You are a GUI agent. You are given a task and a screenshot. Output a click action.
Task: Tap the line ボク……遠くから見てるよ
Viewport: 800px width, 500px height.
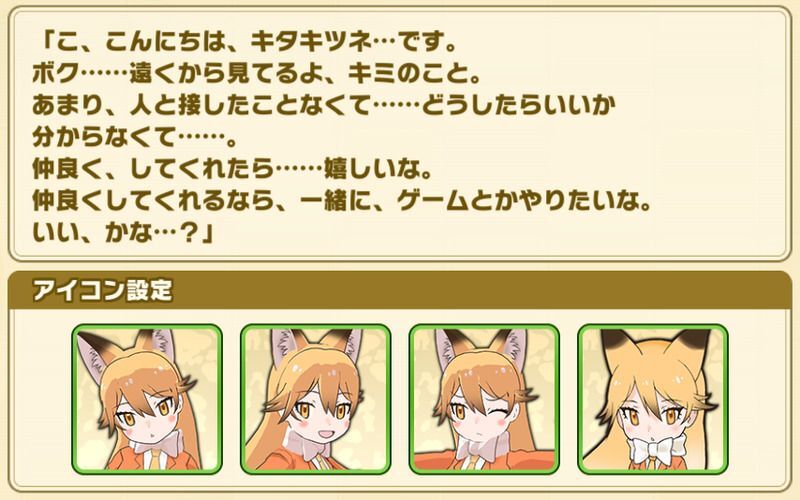(257, 74)
